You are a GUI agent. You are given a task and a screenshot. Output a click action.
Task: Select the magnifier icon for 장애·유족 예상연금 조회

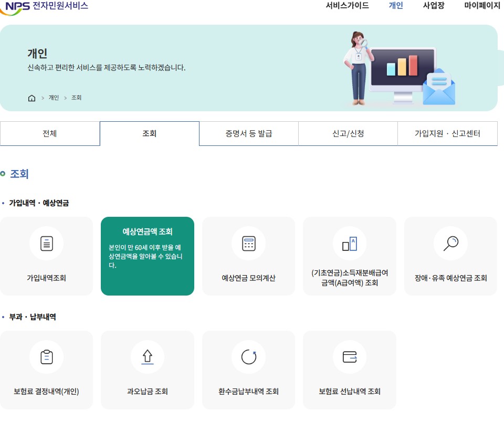[x=450, y=243]
